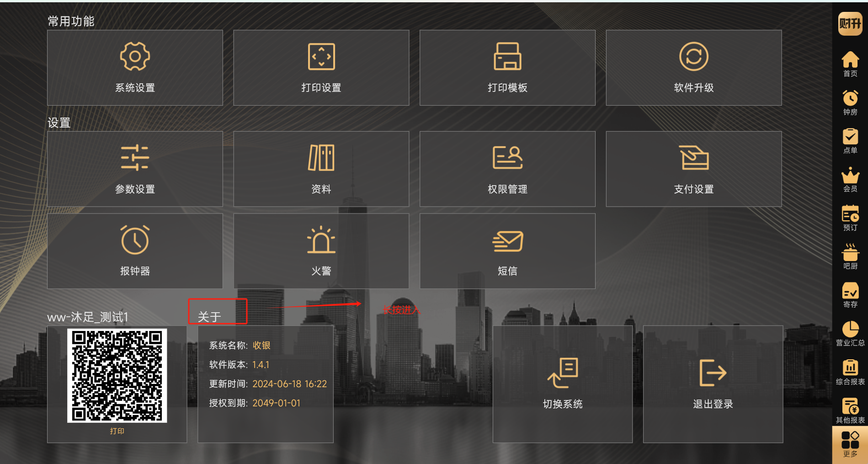This screenshot has width=868, height=464.
Task: Click the 关于 section label
Action: coord(209,317)
